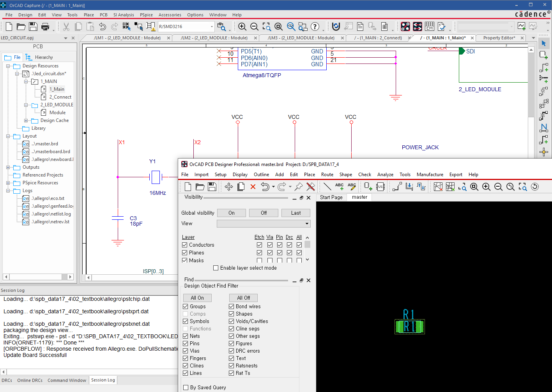Uncheck DRC errors in Find filter
Screen dimensions: 552x392
(x=232, y=351)
